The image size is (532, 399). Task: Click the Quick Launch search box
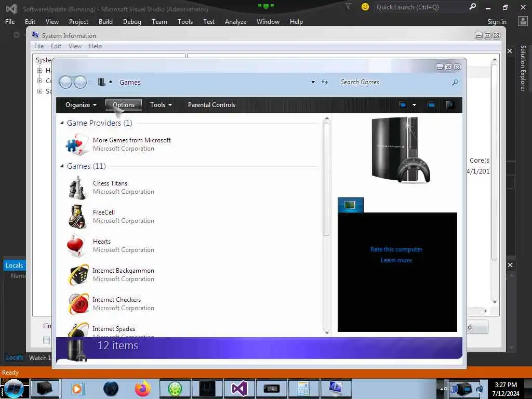click(x=421, y=7)
